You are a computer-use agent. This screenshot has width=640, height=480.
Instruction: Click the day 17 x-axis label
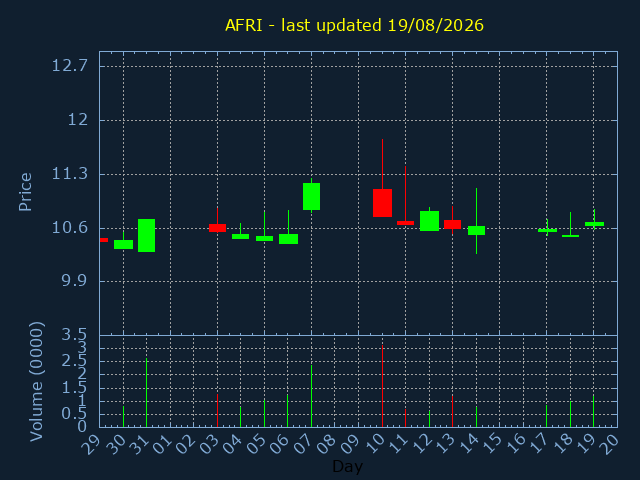(x=541, y=443)
